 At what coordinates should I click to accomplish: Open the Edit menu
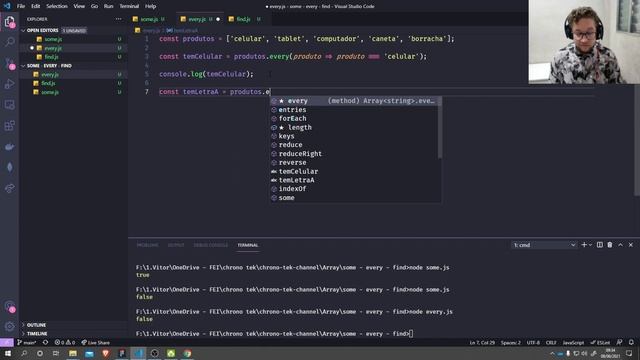pyautogui.click(x=36, y=6)
